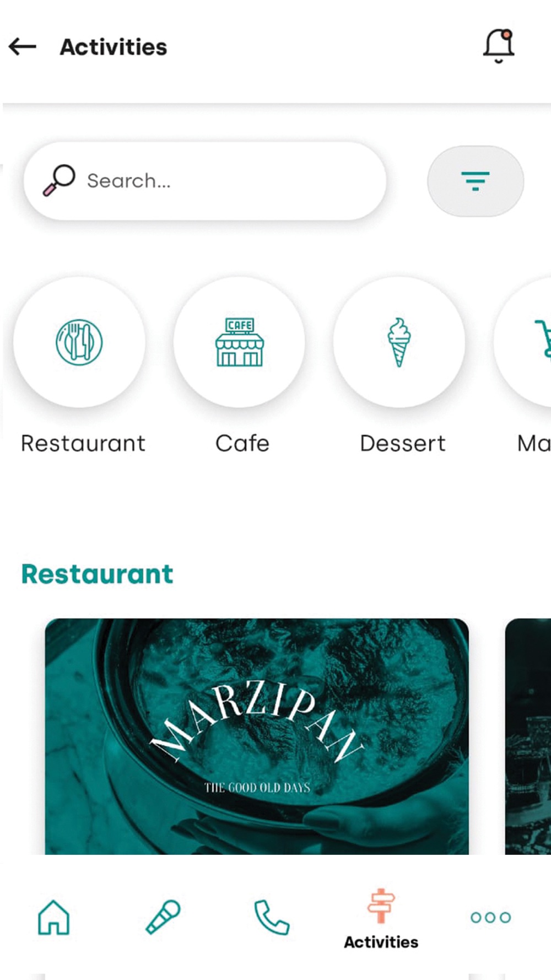551x980 pixels.
Task: Go back using the arrow icon
Action: (x=23, y=47)
